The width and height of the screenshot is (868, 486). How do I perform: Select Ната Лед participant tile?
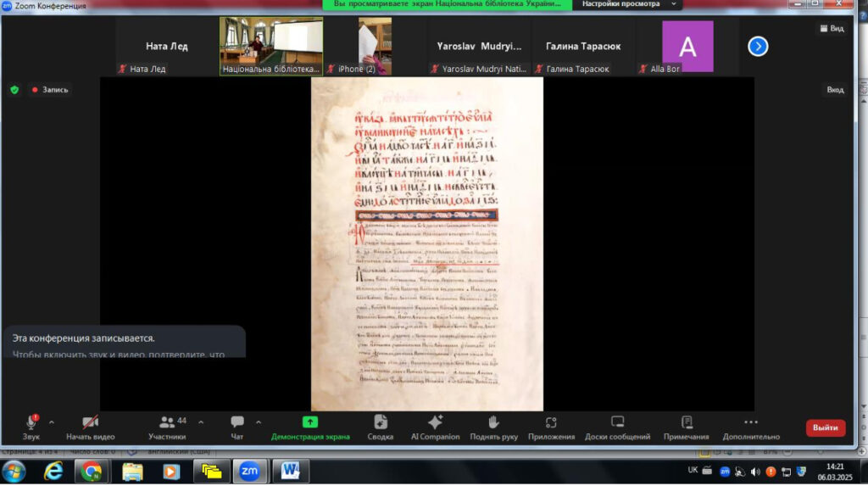point(167,46)
